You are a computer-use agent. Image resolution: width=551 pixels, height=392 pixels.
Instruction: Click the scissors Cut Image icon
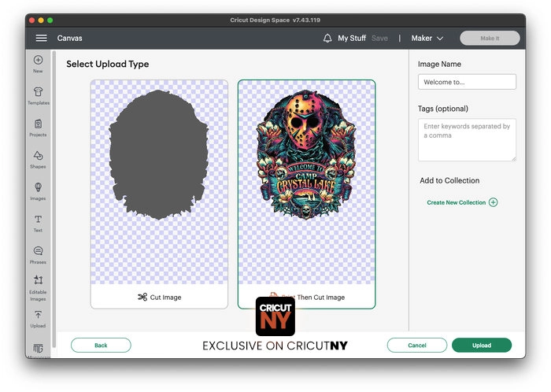click(x=142, y=298)
